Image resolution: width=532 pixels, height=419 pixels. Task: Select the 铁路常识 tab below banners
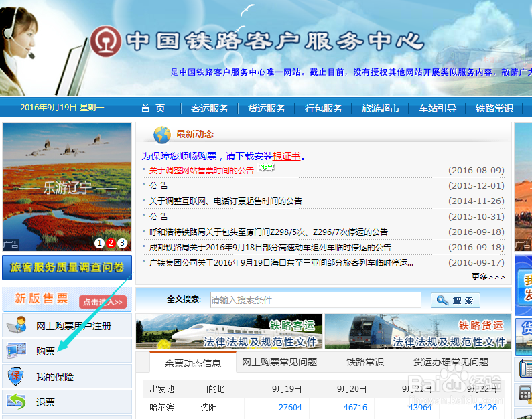coord(364,362)
